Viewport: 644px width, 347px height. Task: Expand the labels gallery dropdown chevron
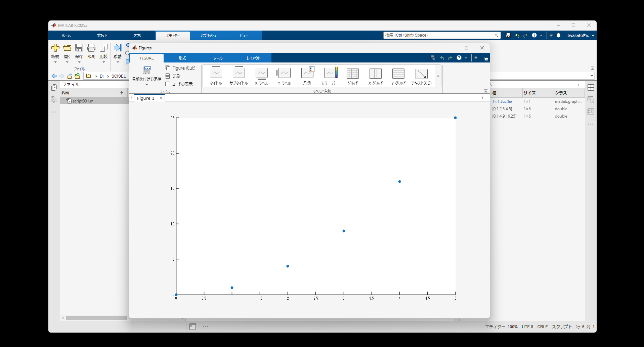[438, 76]
